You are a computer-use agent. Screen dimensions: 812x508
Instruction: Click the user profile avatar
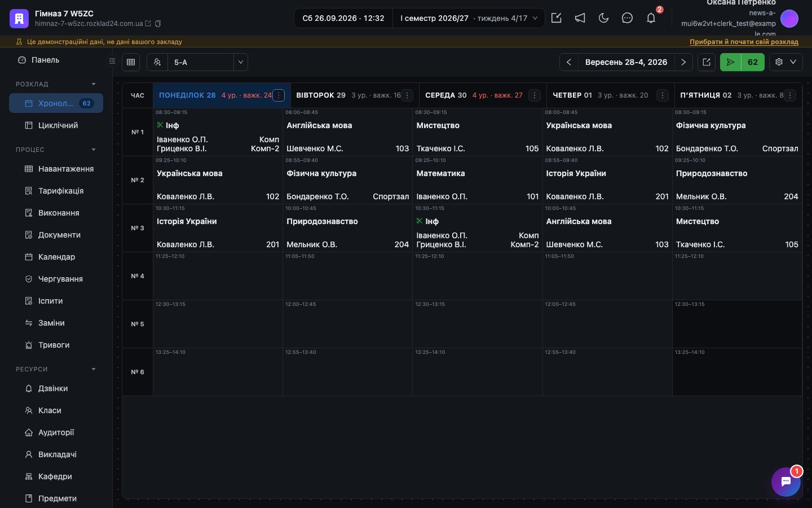789,18
